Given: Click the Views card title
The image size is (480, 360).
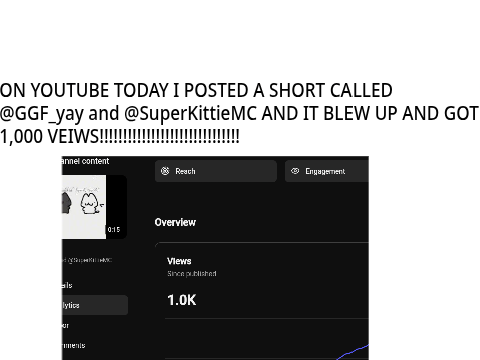Looking at the screenshot, I should (179, 261).
